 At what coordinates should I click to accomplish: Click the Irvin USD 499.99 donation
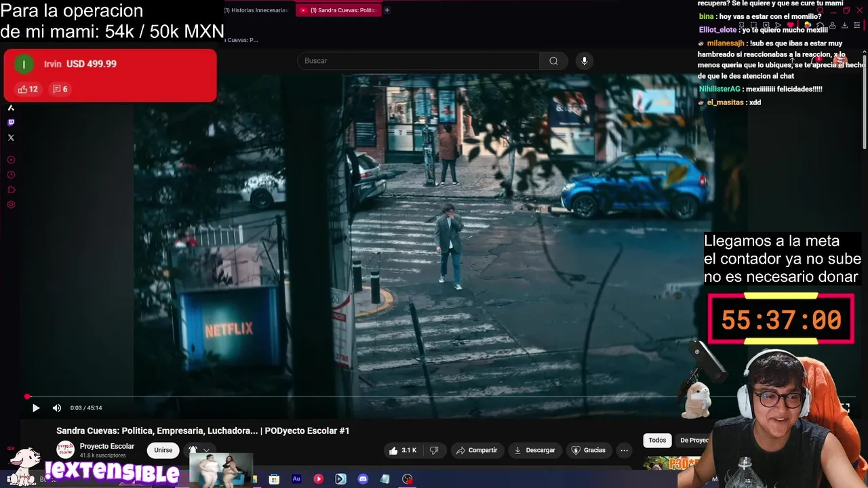pyautogui.click(x=110, y=76)
